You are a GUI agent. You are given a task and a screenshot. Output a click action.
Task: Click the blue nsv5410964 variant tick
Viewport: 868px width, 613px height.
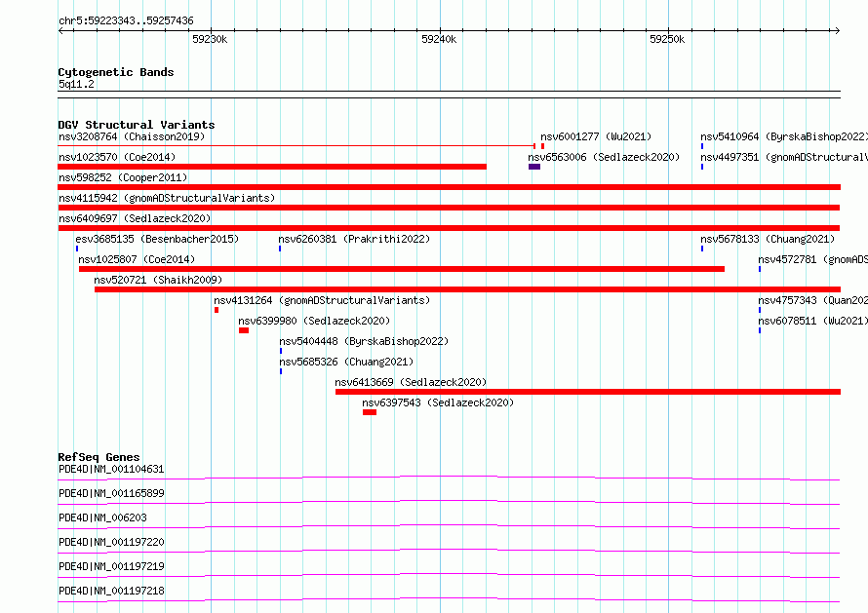[702, 146]
